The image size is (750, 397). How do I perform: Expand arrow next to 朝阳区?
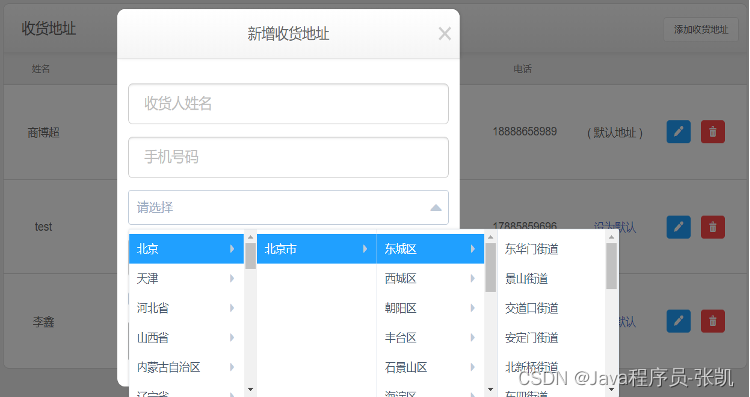coord(473,308)
